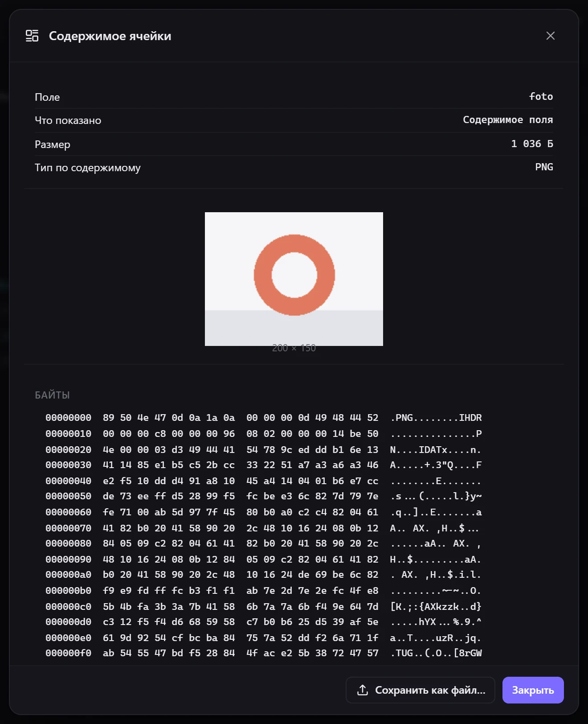Click the Тип по содержимому label

point(88,168)
